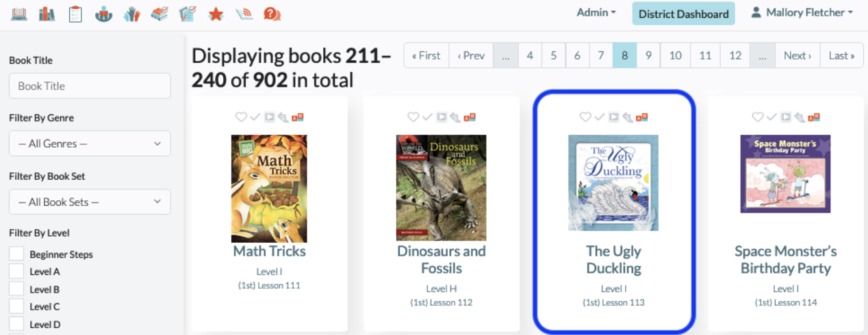Open the Space Monster's Birthday Party cover

(786, 174)
